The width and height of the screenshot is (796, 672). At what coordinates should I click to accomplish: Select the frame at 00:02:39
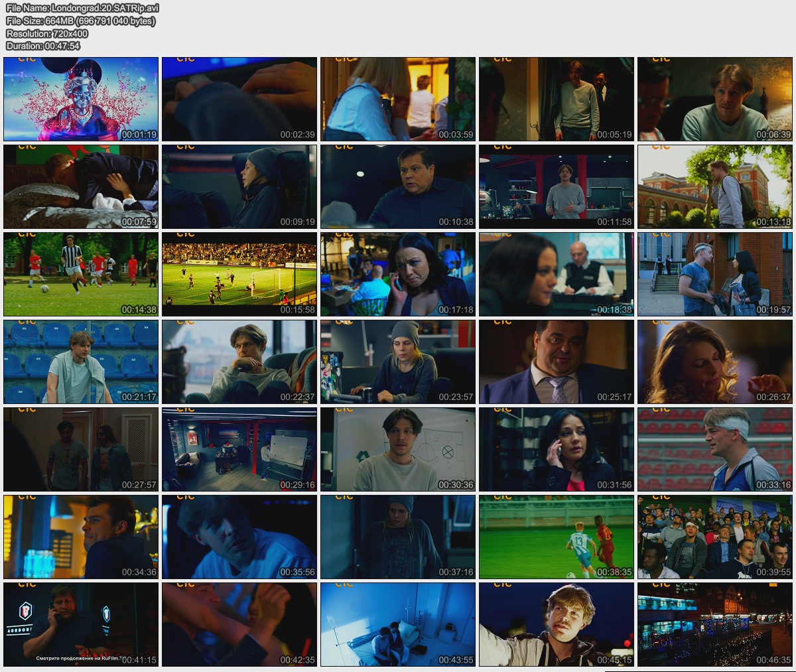(x=239, y=99)
